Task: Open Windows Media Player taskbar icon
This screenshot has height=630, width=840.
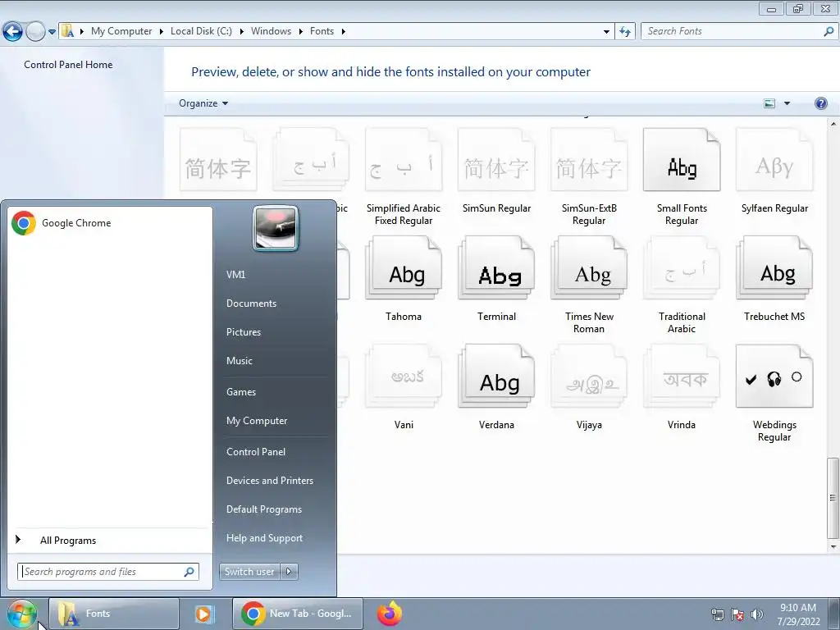Action: pos(203,614)
